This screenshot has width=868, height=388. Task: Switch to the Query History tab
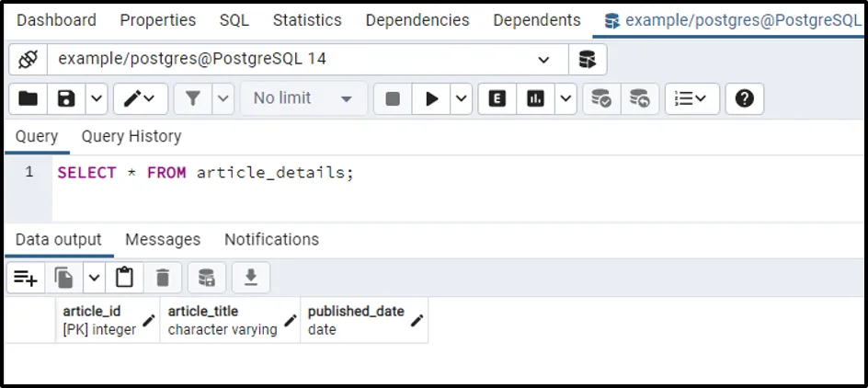131,136
